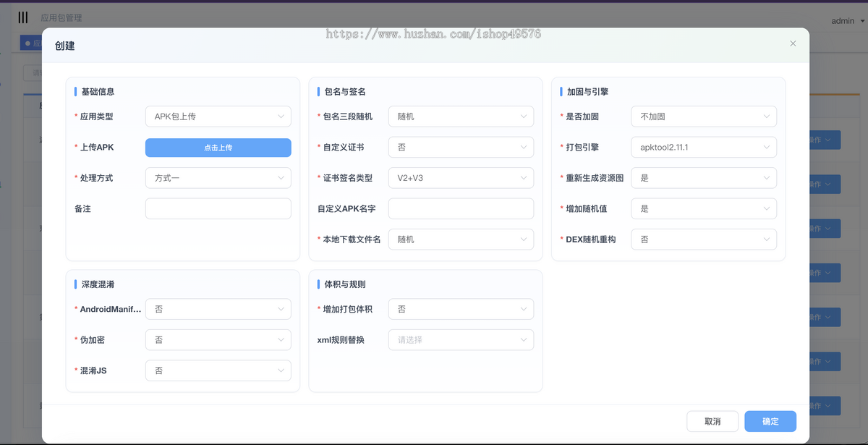Image resolution: width=868 pixels, height=445 pixels.
Task: Open the 增加随机值 dropdown
Action: pos(704,208)
